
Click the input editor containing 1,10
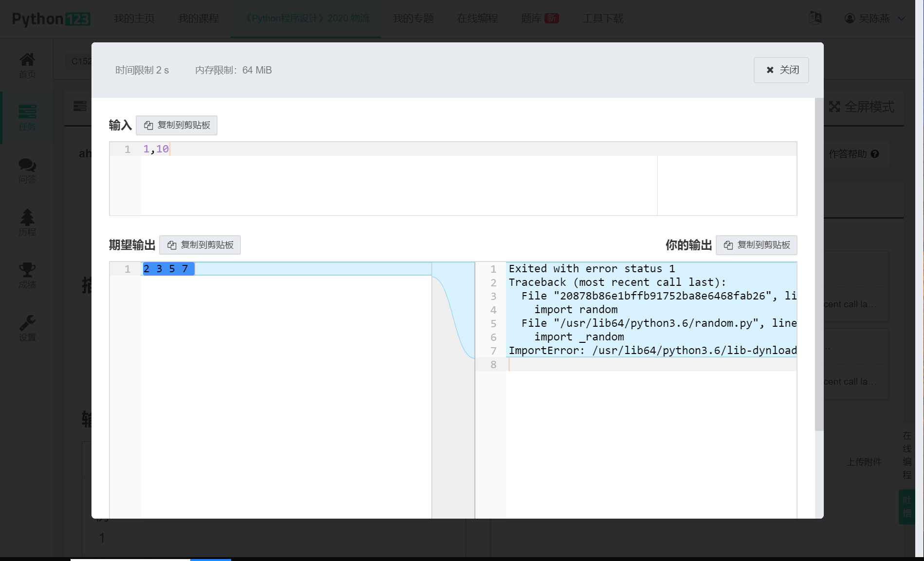coord(453,178)
